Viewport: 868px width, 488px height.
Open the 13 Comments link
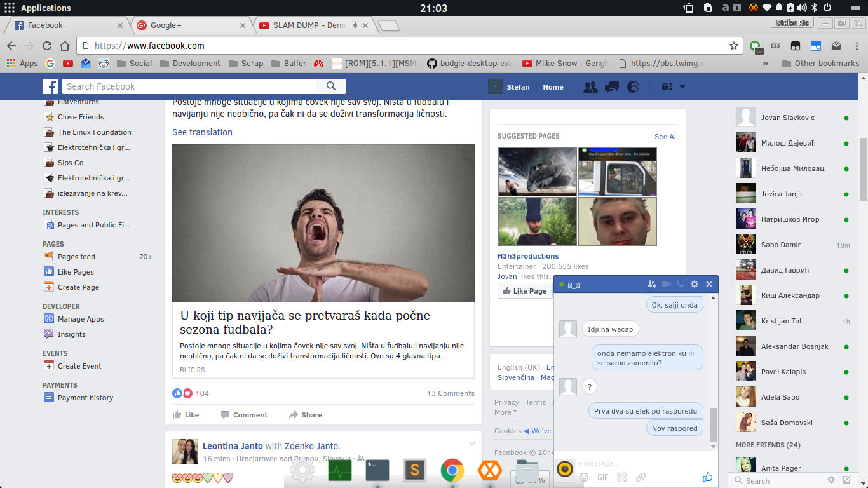click(451, 393)
